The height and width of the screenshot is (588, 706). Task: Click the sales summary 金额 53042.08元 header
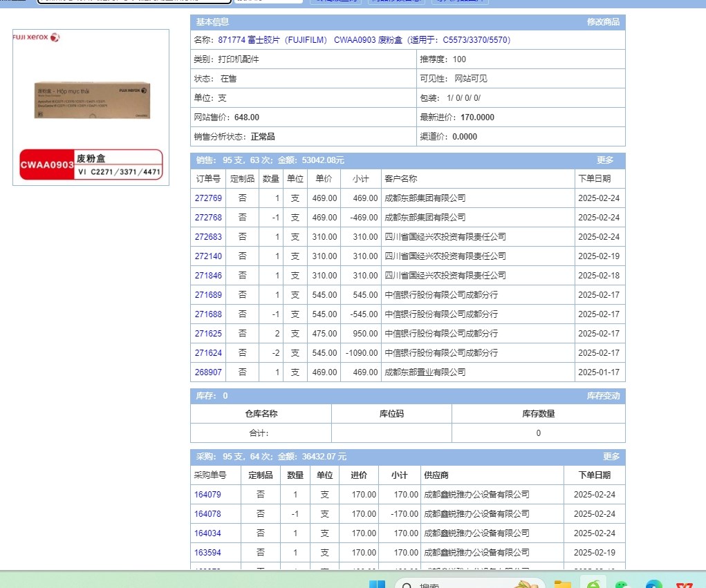pos(310,160)
